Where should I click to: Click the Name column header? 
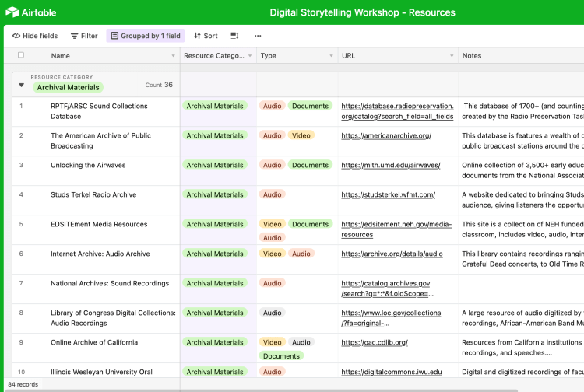[61, 56]
